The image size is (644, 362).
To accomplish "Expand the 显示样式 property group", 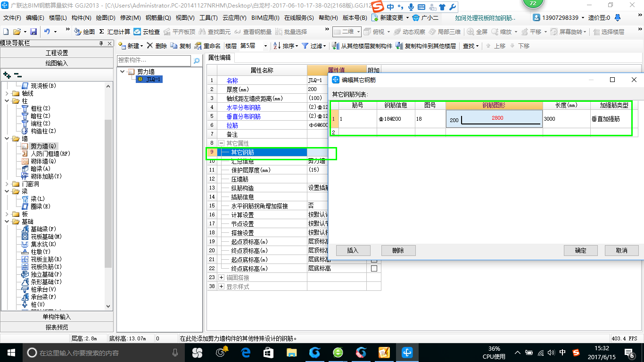I will pyautogui.click(x=222, y=287).
